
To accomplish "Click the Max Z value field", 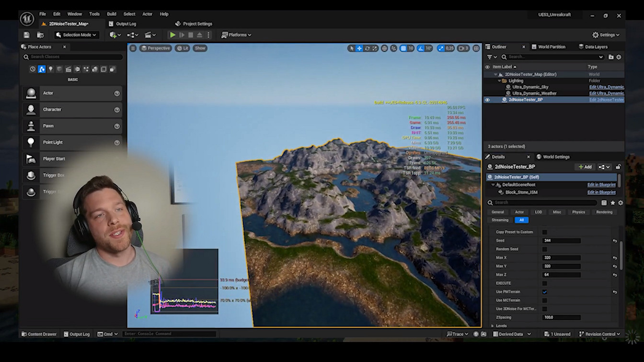I will (x=561, y=275).
